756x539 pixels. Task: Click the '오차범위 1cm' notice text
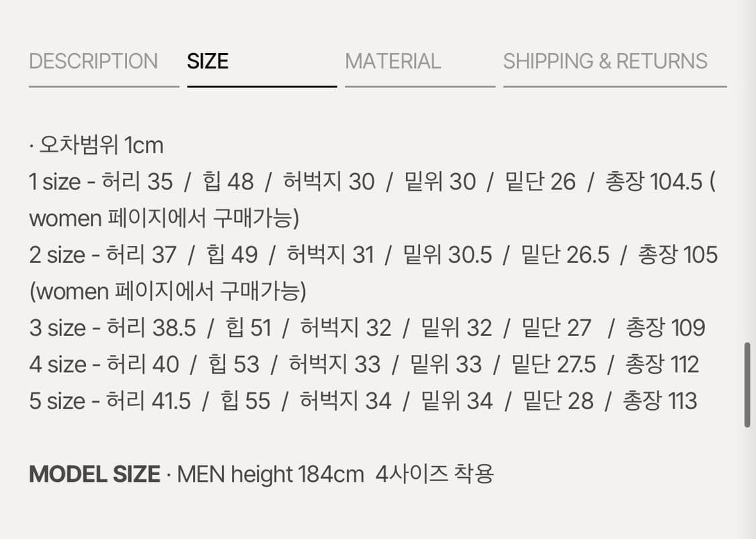coord(95,145)
